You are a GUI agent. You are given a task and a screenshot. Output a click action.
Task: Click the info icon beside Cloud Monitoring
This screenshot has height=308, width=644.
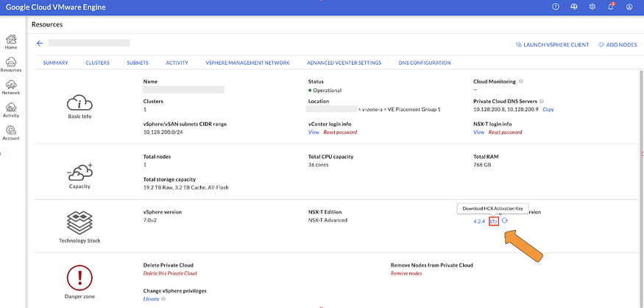pos(521,81)
